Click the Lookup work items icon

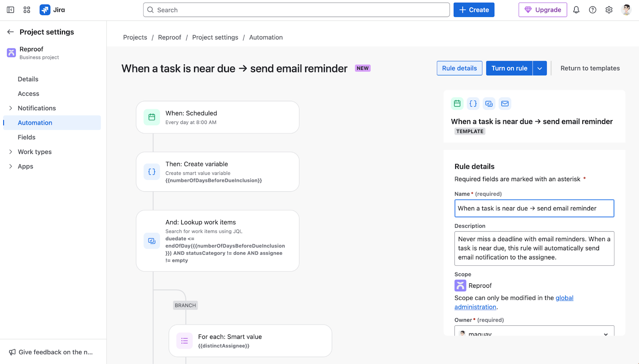(x=151, y=241)
